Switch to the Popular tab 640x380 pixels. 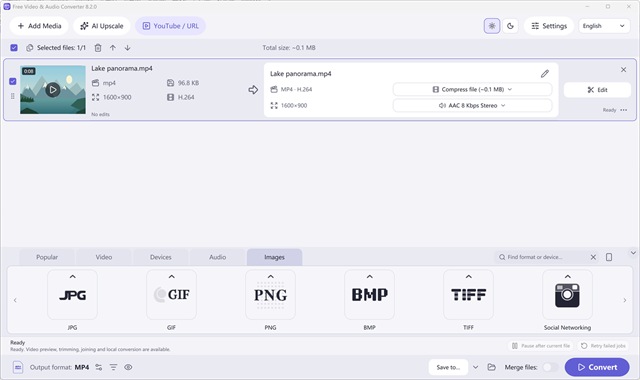pos(47,257)
